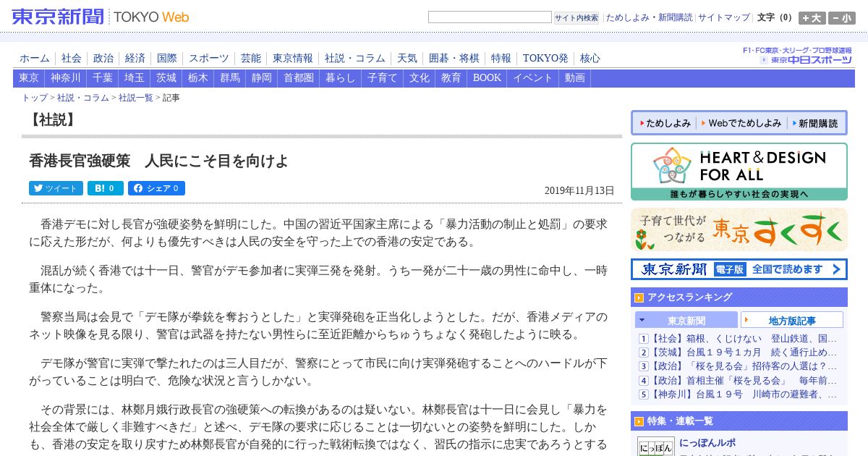This screenshot has width=868, height=456.
Task: Open イベント in the blue bar
Action: click(x=533, y=78)
